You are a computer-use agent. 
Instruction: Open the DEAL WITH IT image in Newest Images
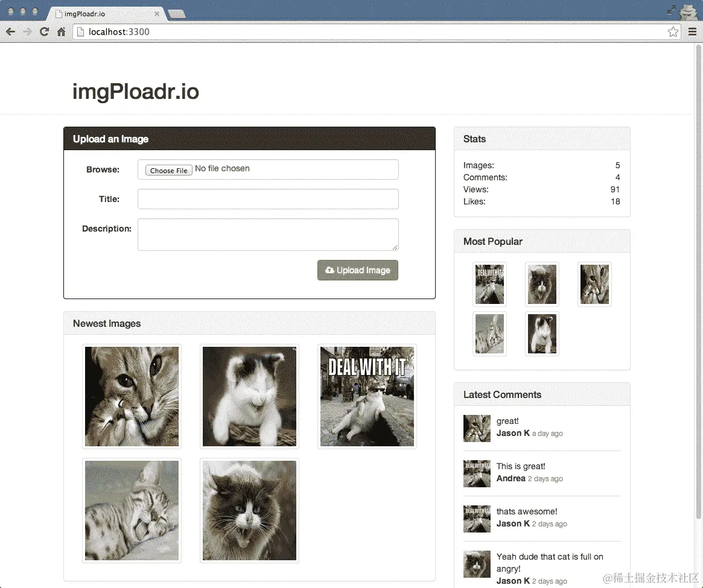click(x=367, y=396)
